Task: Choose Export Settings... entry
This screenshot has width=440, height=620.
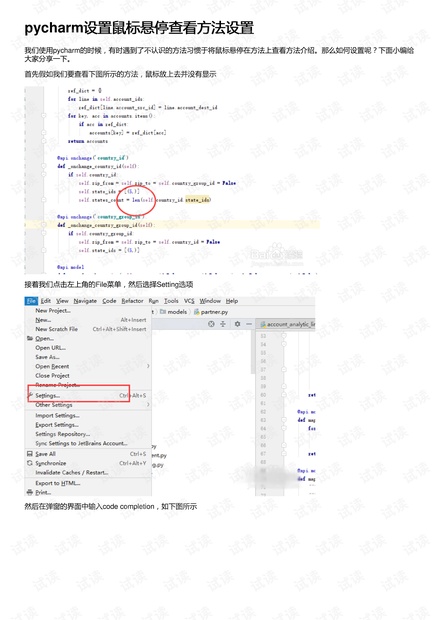Action: tap(57, 425)
